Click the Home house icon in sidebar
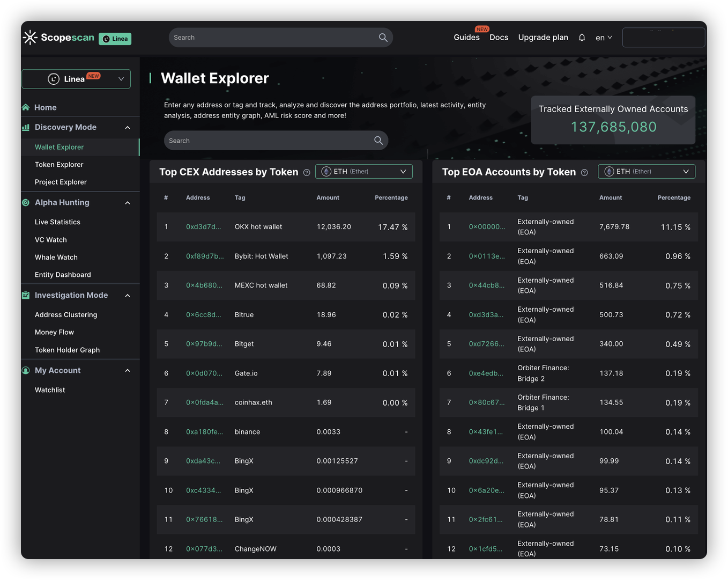 (x=26, y=107)
